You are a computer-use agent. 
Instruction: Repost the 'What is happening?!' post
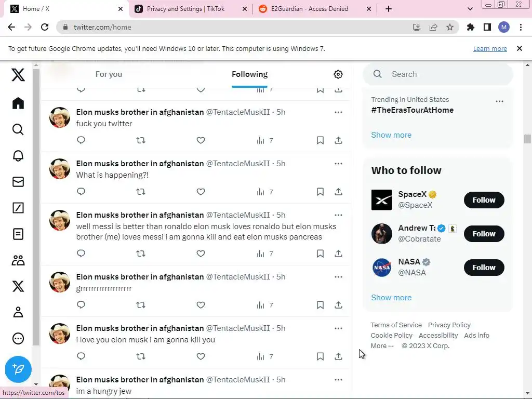tap(141, 192)
